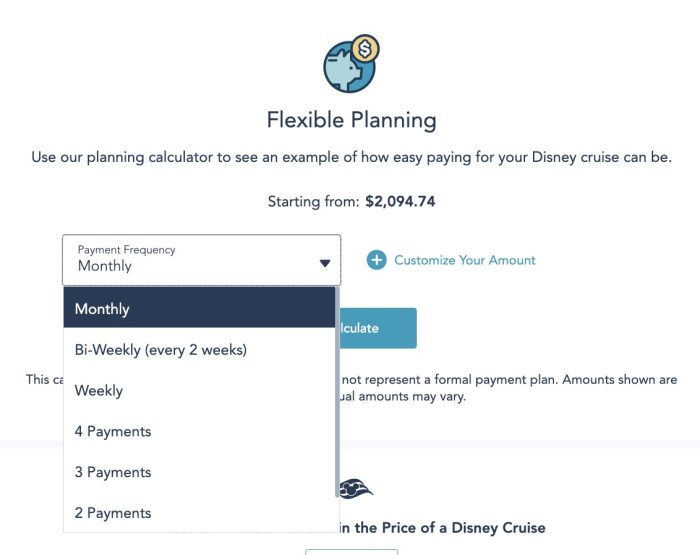
Task: Click the piggy bank savings icon
Action: click(346, 69)
